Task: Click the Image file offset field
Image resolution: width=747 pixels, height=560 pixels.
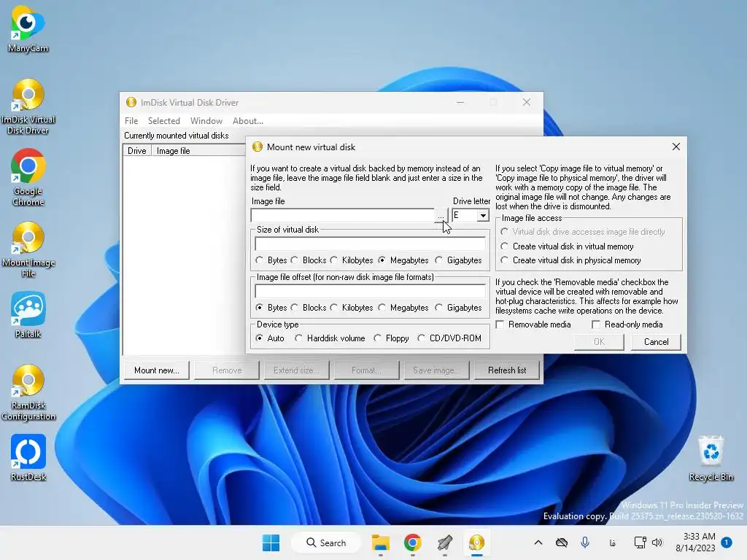Action: tap(370, 291)
